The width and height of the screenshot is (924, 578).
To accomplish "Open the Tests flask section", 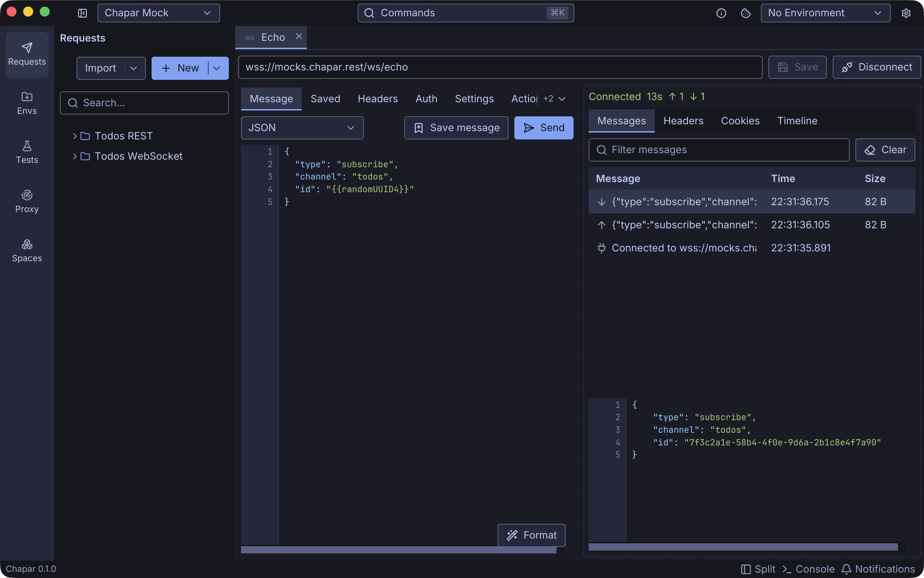I will [x=27, y=152].
